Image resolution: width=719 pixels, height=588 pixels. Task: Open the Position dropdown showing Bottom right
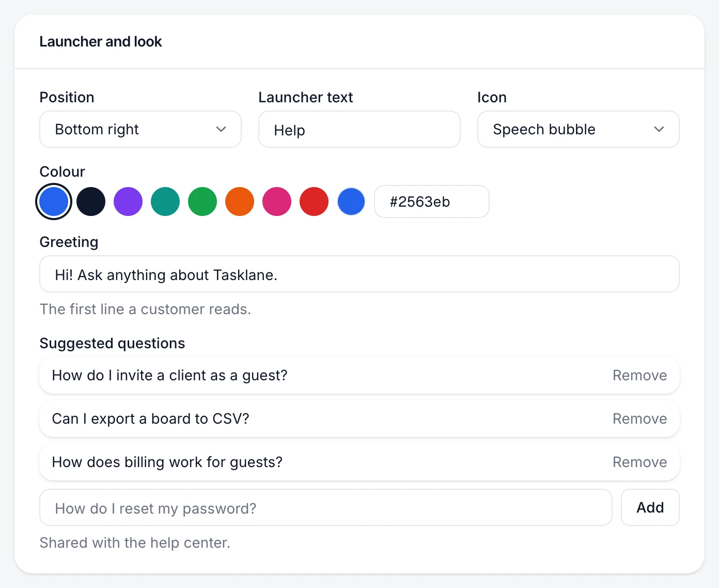click(140, 129)
